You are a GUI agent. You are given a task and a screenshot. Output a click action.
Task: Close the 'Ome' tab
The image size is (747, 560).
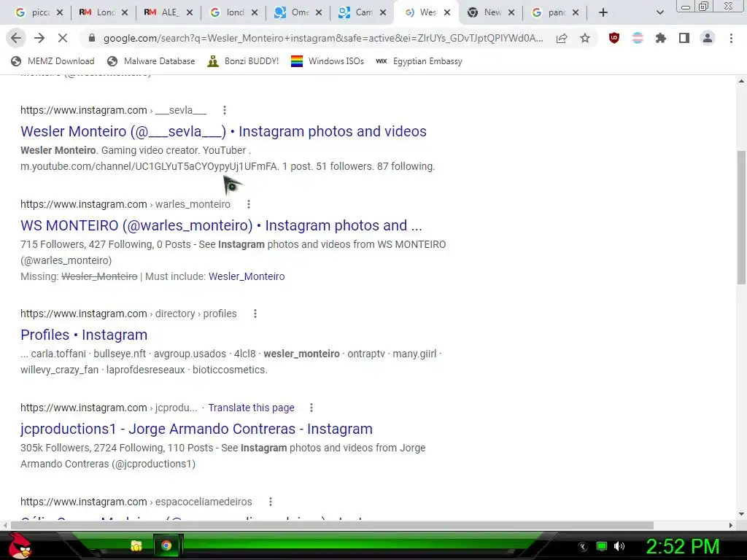(319, 13)
